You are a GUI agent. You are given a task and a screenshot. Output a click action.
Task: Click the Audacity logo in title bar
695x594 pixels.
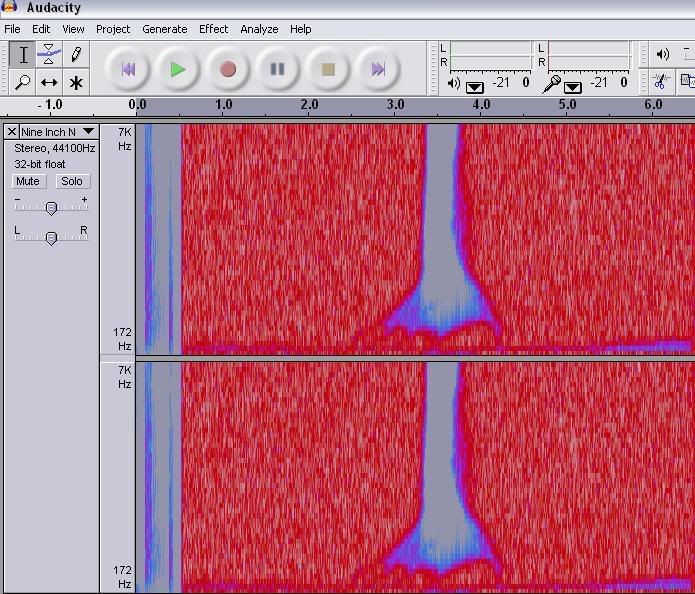tap(9, 6)
